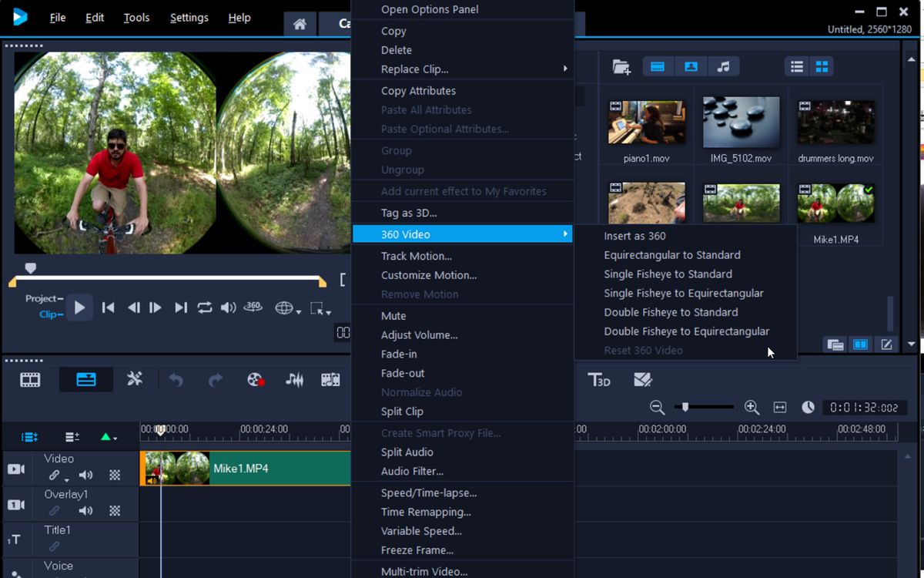Image resolution: width=924 pixels, height=578 pixels.
Task: Open the Mix Music tool
Action: 331,379
